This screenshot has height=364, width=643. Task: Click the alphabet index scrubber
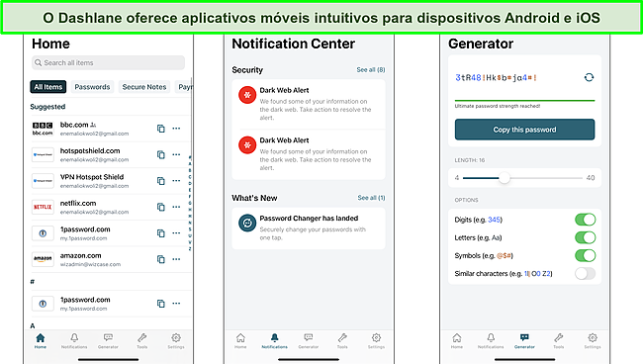tap(190, 203)
